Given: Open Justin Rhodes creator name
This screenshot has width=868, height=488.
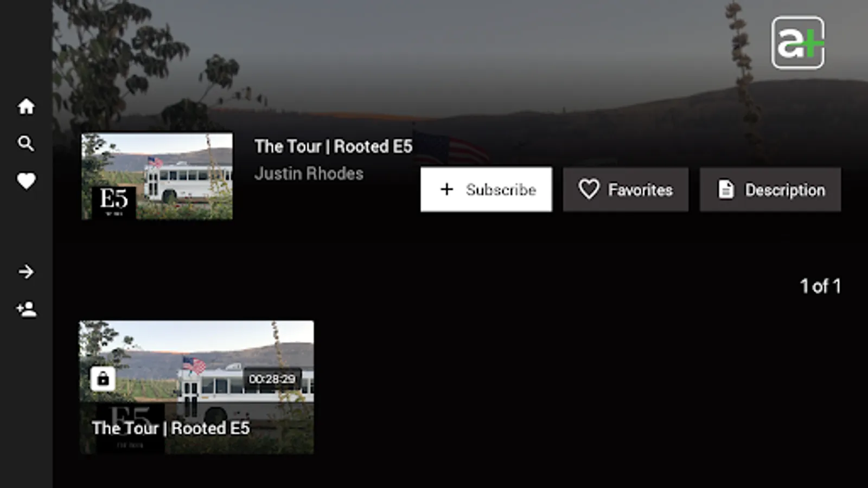Looking at the screenshot, I should coord(309,174).
